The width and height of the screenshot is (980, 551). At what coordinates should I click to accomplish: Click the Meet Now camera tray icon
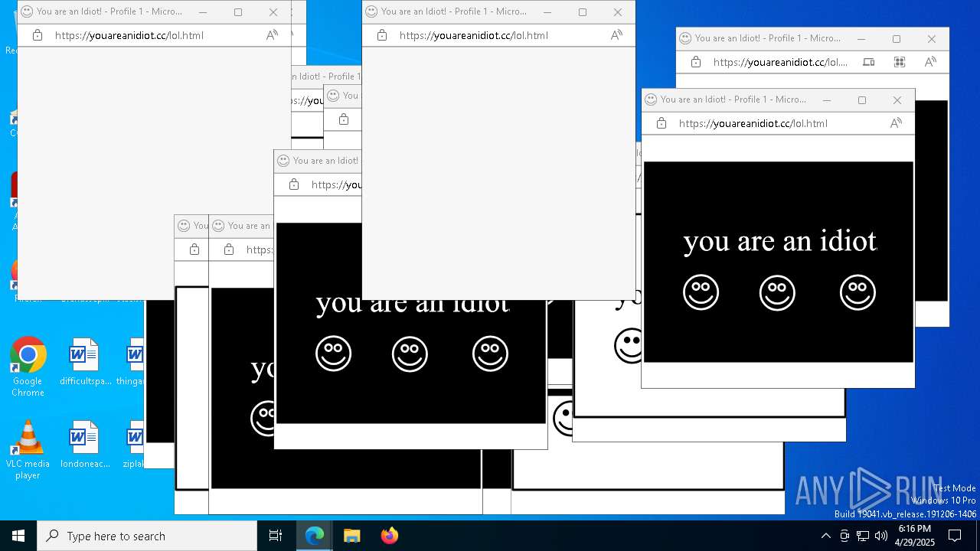point(844,536)
